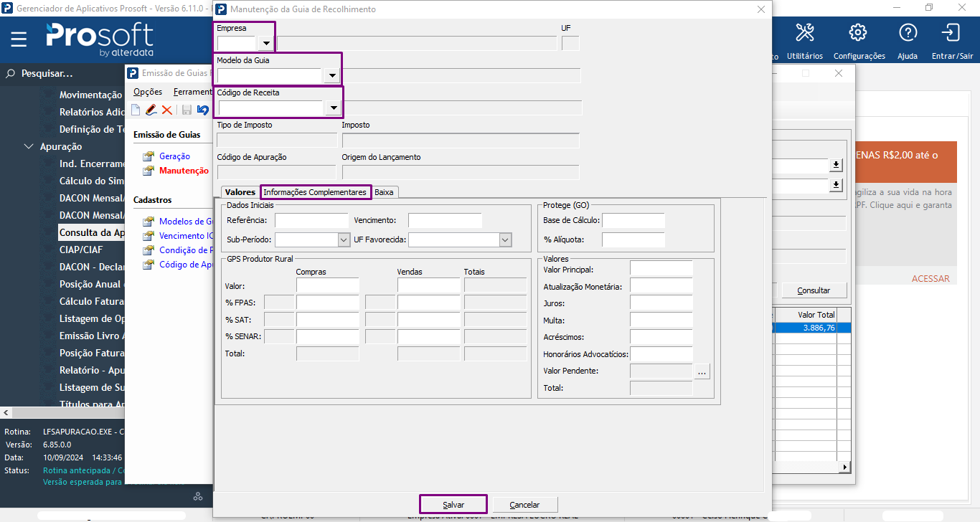980x522 pixels.
Task: Click the Valor Compras input field
Action: coord(328,285)
